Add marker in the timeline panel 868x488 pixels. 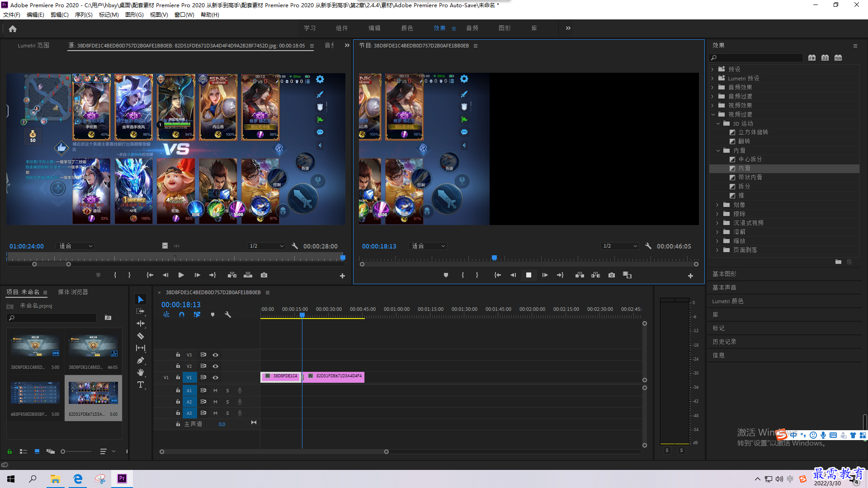pyautogui.click(x=212, y=314)
